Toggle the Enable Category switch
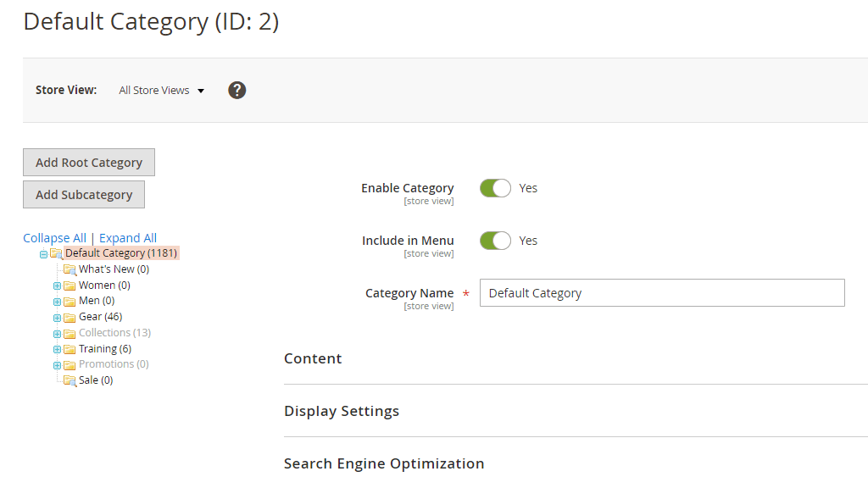This screenshot has height=488, width=868. click(495, 188)
